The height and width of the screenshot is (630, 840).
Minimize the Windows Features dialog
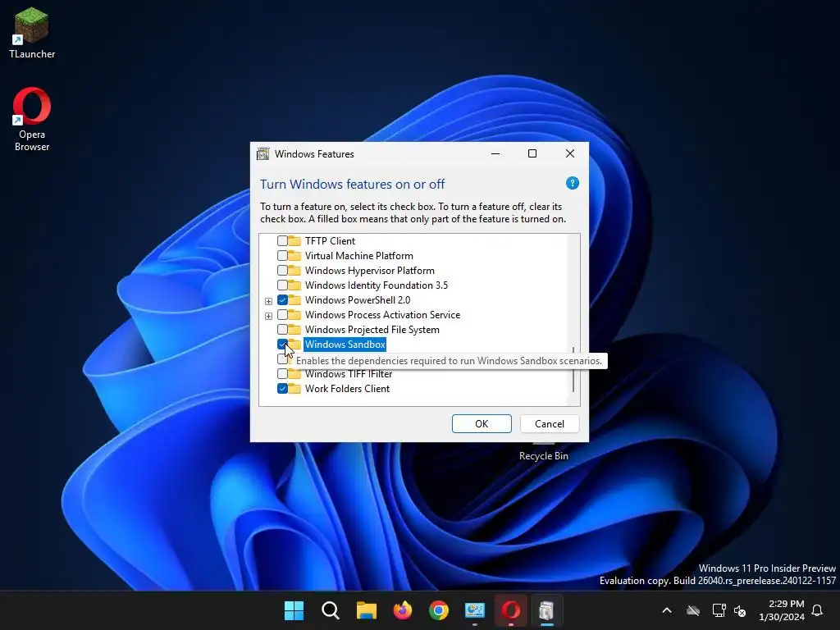[x=495, y=153]
